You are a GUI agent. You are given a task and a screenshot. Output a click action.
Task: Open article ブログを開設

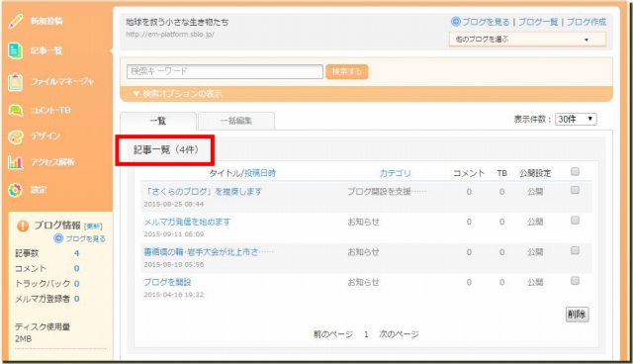click(167, 282)
